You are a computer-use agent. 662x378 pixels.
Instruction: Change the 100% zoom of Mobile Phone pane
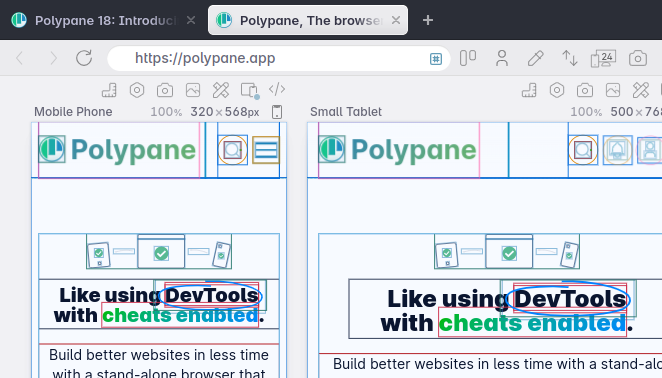pos(166,112)
